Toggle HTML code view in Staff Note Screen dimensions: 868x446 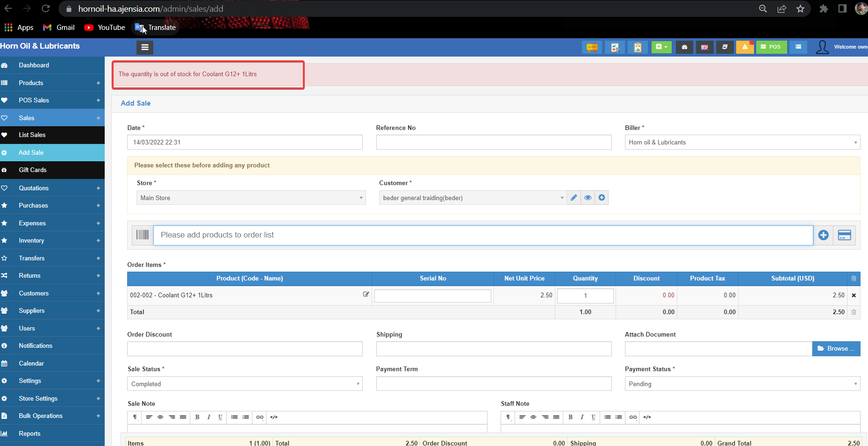[647, 417]
